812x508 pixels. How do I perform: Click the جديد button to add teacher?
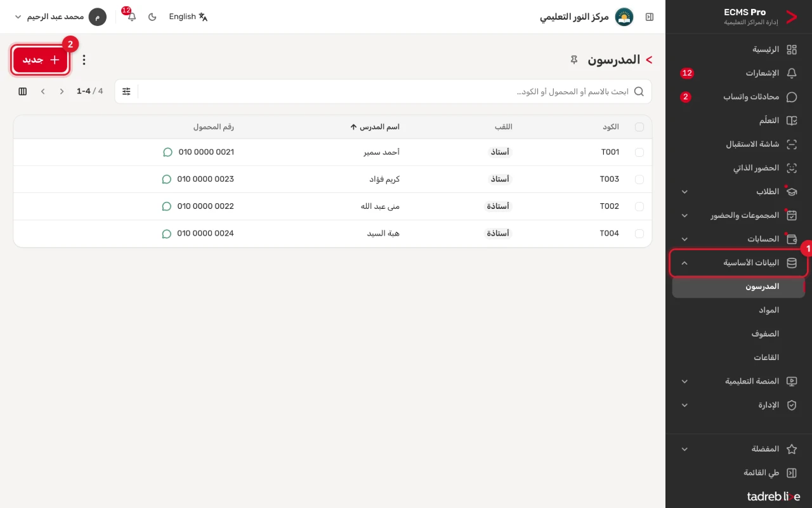41,60
